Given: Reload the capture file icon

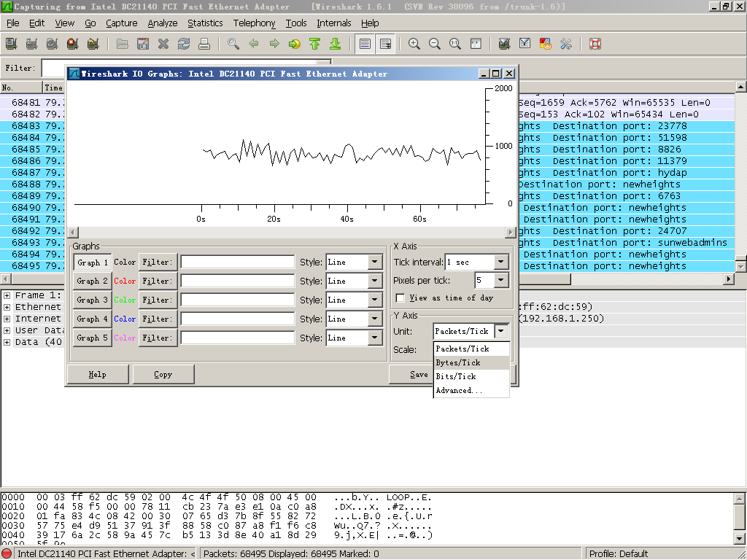Looking at the screenshot, I should (x=183, y=44).
